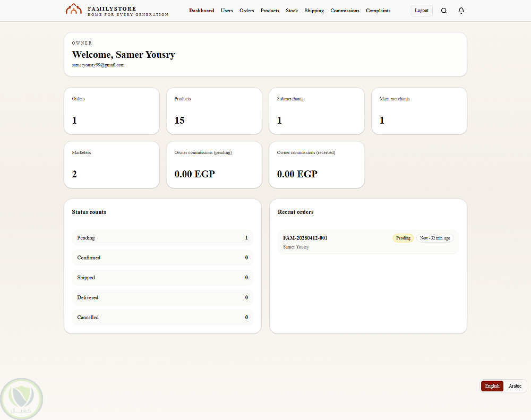Select the Owner commissions (received) card
This screenshot has width=531, height=420.
[x=316, y=165]
